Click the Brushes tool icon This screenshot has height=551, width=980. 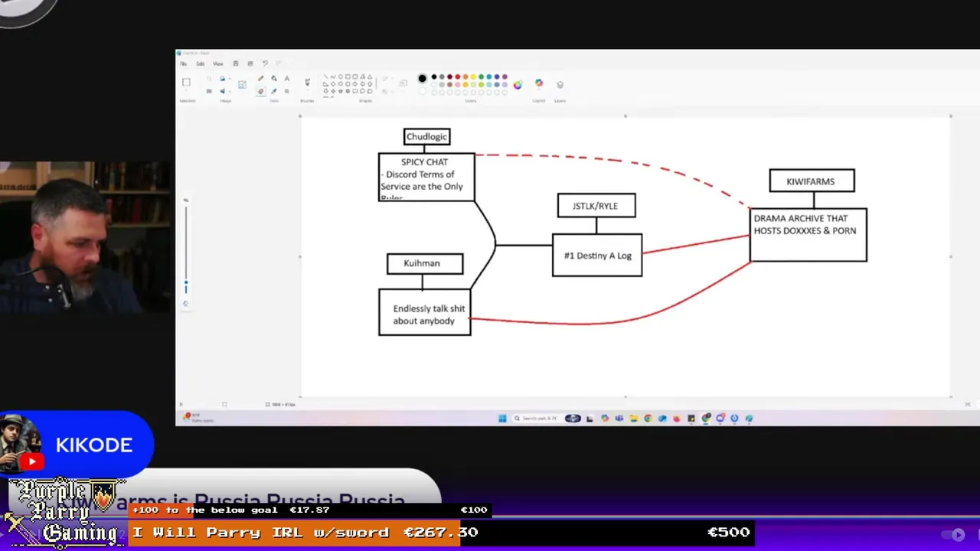307,83
